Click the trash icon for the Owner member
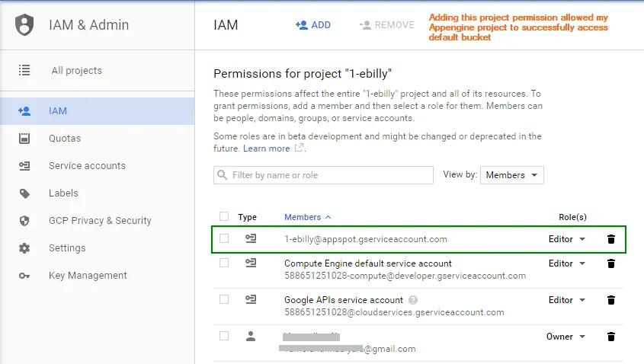 pyautogui.click(x=610, y=337)
